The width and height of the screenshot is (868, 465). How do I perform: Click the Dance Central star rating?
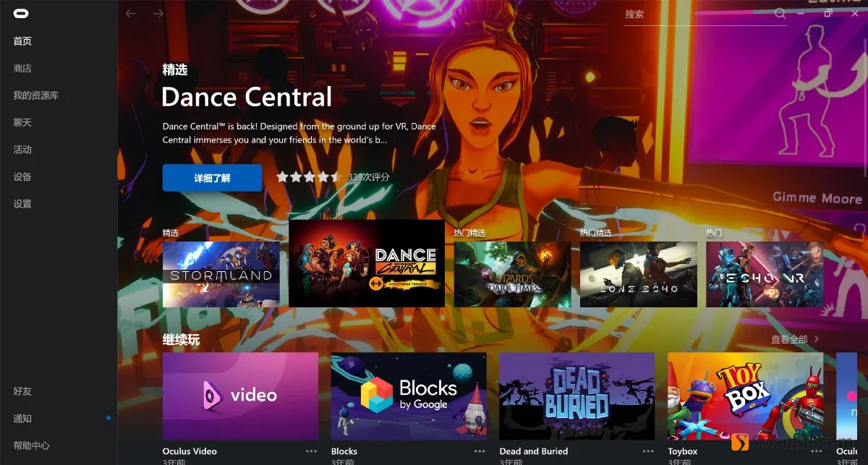[309, 176]
